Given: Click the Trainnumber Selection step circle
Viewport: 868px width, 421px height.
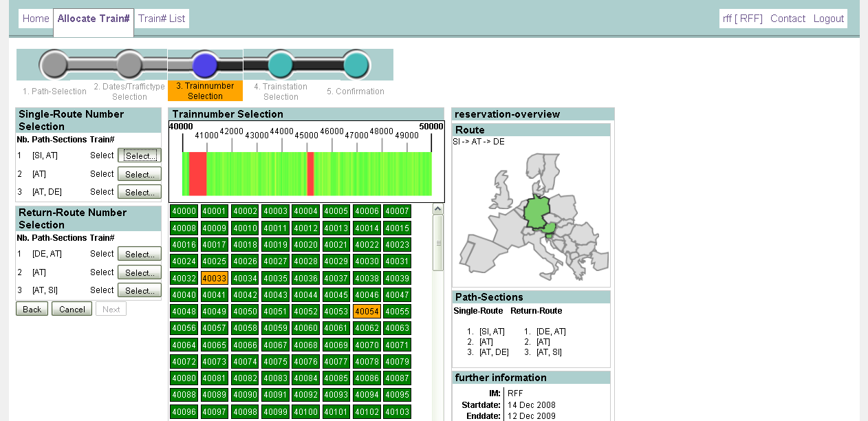Looking at the screenshot, I should tap(205, 65).
